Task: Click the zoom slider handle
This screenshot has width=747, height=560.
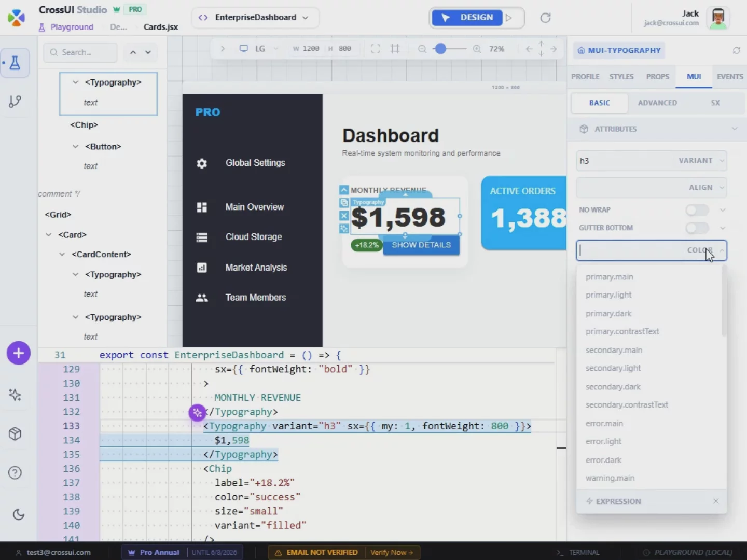Action: pos(440,49)
